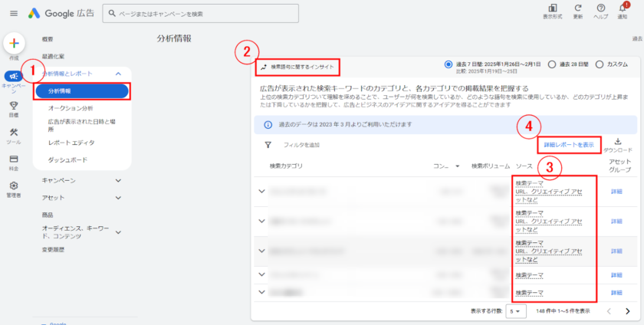Open the 料金 billing card icon
The image size is (644, 325).
(14, 159)
